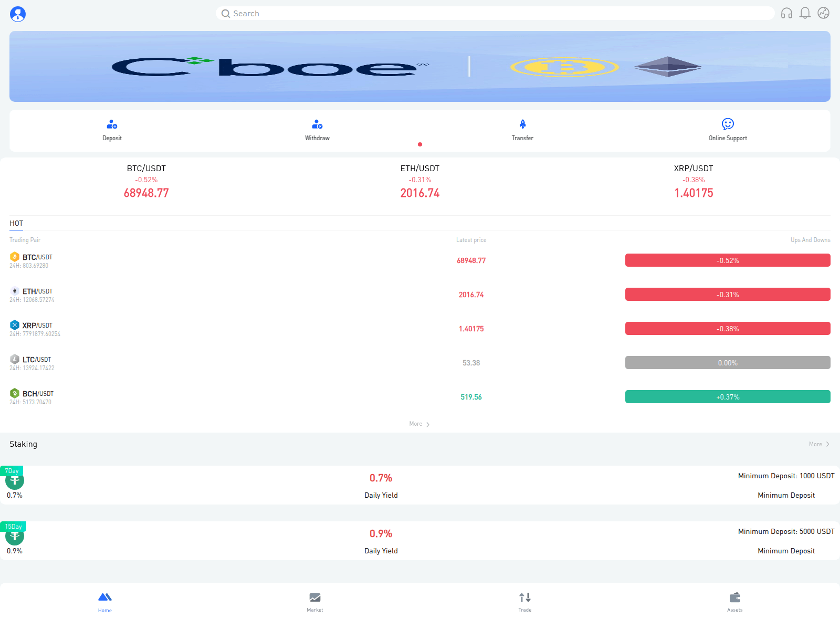Expand More in the Staking section
The height and width of the screenshot is (630, 840).
[x=819, y=444]
